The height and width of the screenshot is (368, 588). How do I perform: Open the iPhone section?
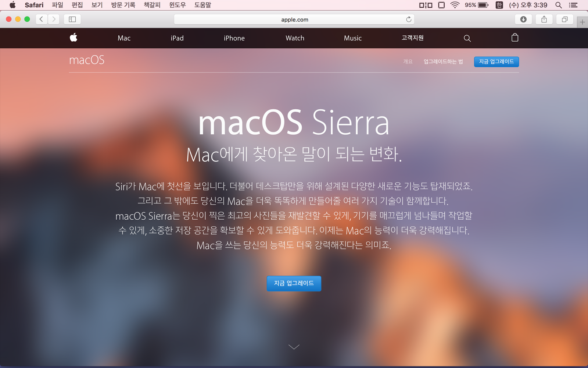click(234, 38)
